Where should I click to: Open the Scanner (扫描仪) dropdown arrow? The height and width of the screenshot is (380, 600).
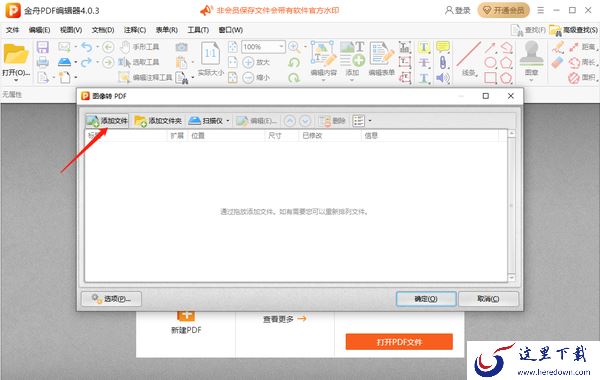coord(228,121)
